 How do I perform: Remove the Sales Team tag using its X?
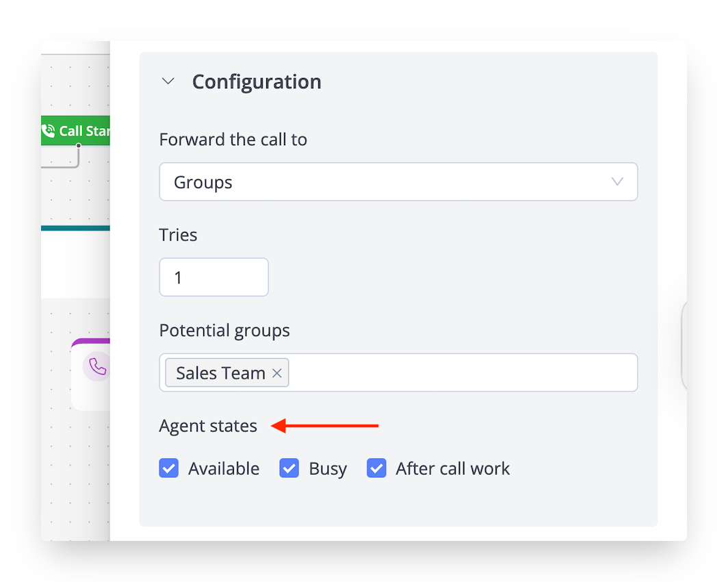pyautogui.click(x=277, y=373)
